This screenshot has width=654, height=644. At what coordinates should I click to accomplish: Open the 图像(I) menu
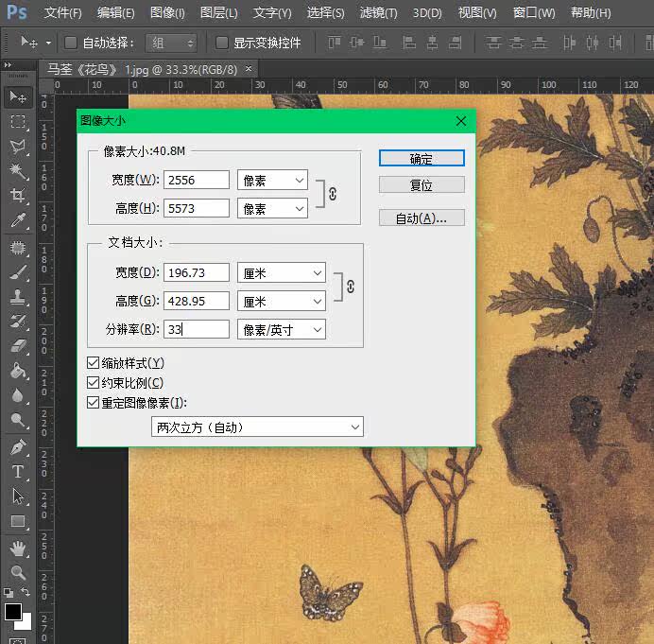pyautogui.click(x=167, y=13)
